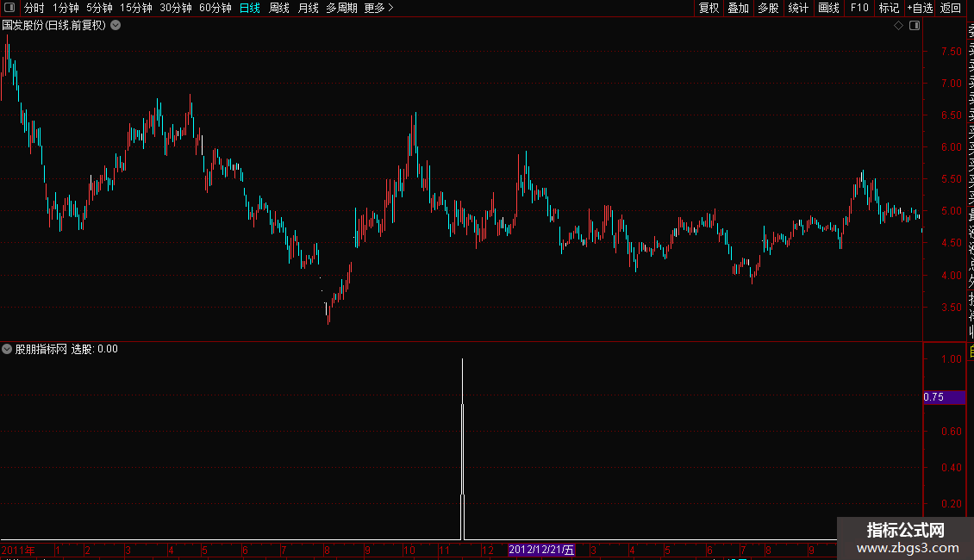Click the 4.00 price axis label
The image size is (974, 560).
(x=951, y=276)
